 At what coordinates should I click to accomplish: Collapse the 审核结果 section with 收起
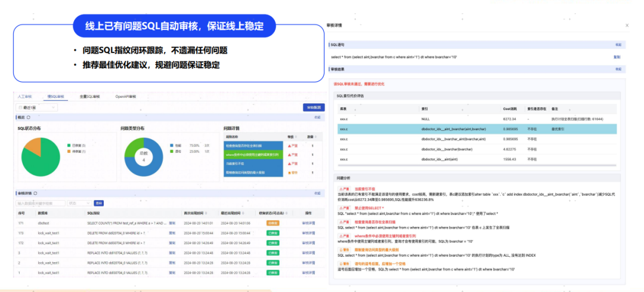pyautogui.click(x=618, y=69)
